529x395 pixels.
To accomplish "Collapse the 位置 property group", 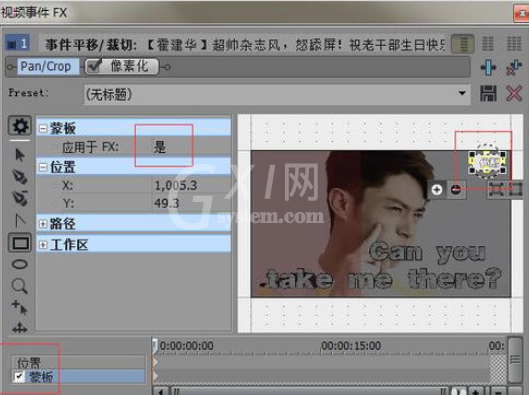I will (43, 167).
